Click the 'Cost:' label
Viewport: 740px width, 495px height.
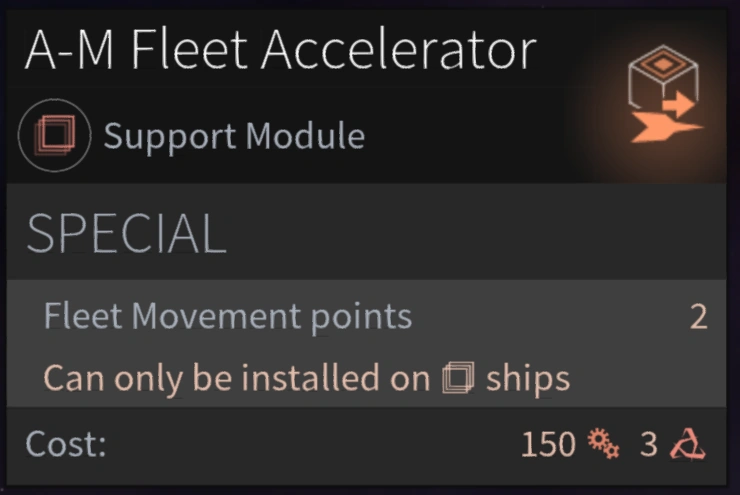click(x=66, y=443)
